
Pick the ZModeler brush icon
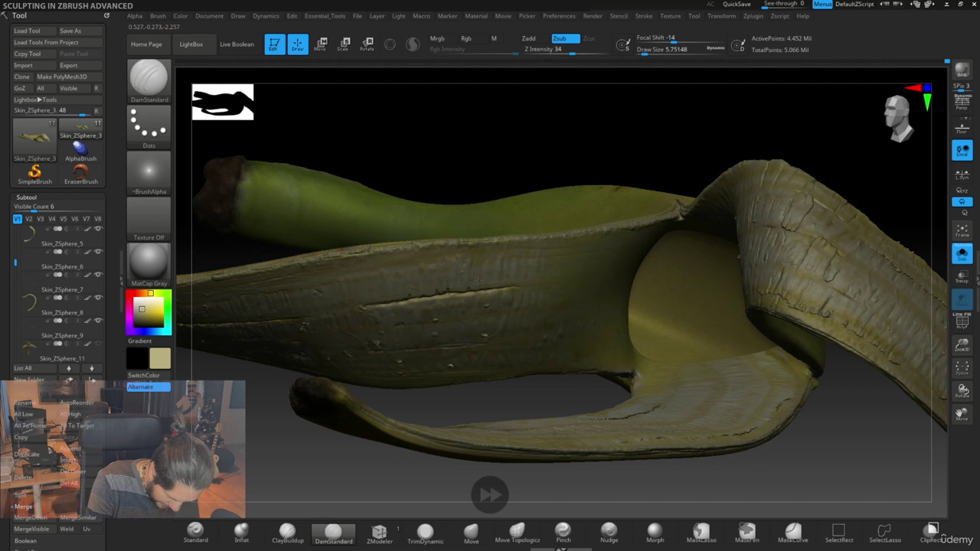pos(379,534)
